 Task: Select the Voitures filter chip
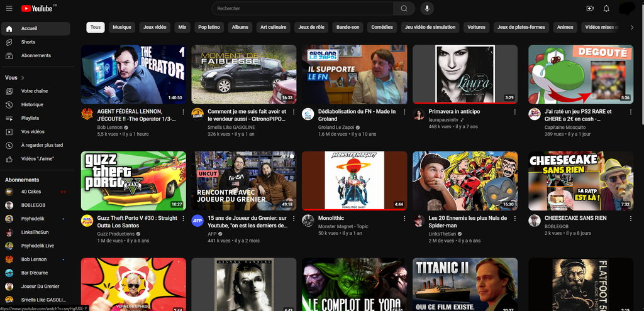tap(476, 27)
